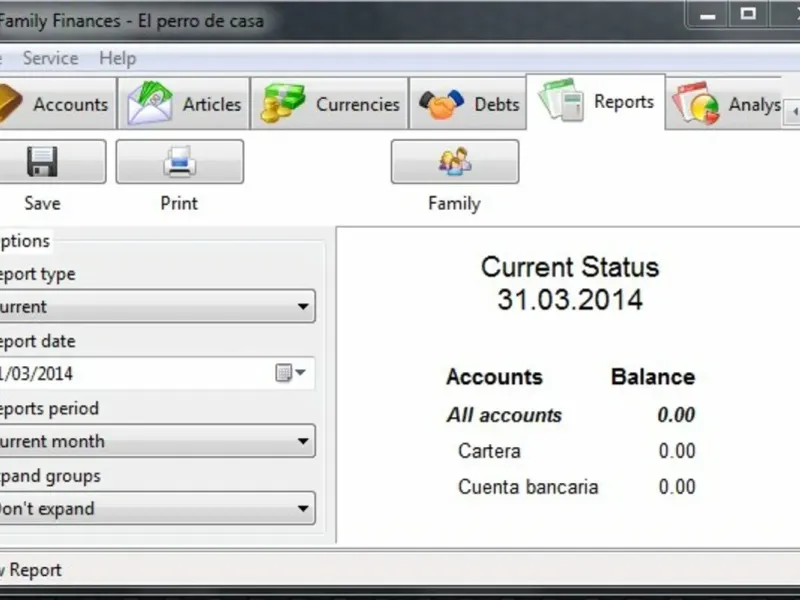Image resolution: width=800 pixels, height=600 pixels.
Task: Click the Current Status report heading
Action: pos(570,267)
